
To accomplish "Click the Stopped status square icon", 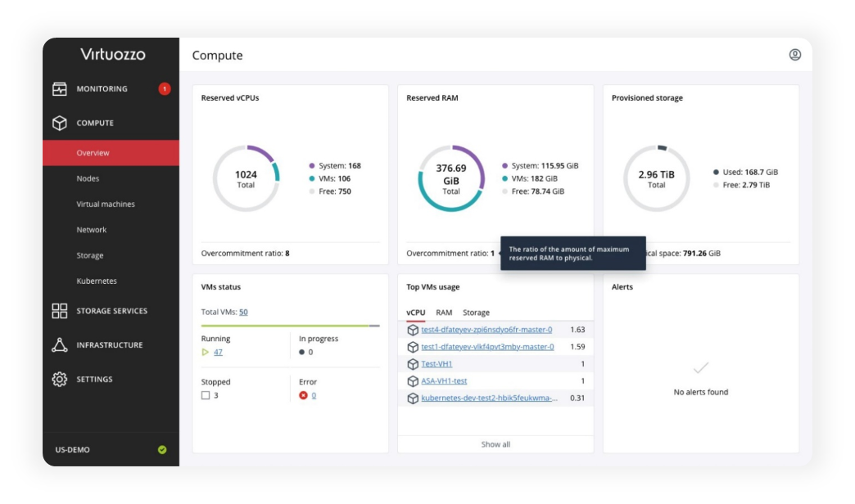I will coord(206,396).
